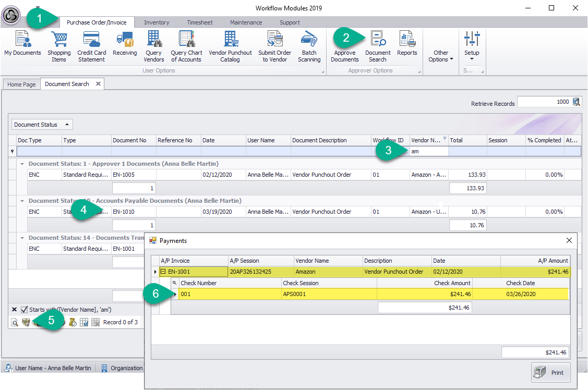This screenshot has width=588, height=392.
Task: Switch to the Inventory ribbon tab
Action: (157, 22)
